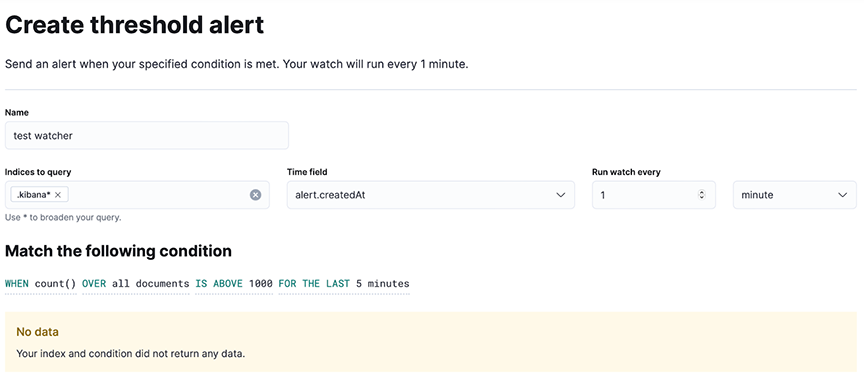Viewport: 864px width, 384px height.
Task: Click the Use * to broaden your query hint
Action: 63,218
